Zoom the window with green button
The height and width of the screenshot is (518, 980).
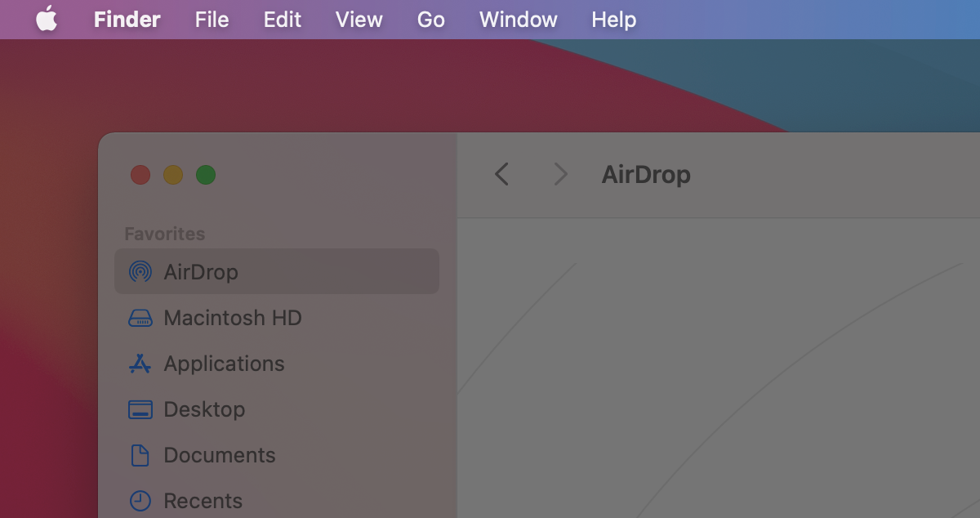coord(206,175)
